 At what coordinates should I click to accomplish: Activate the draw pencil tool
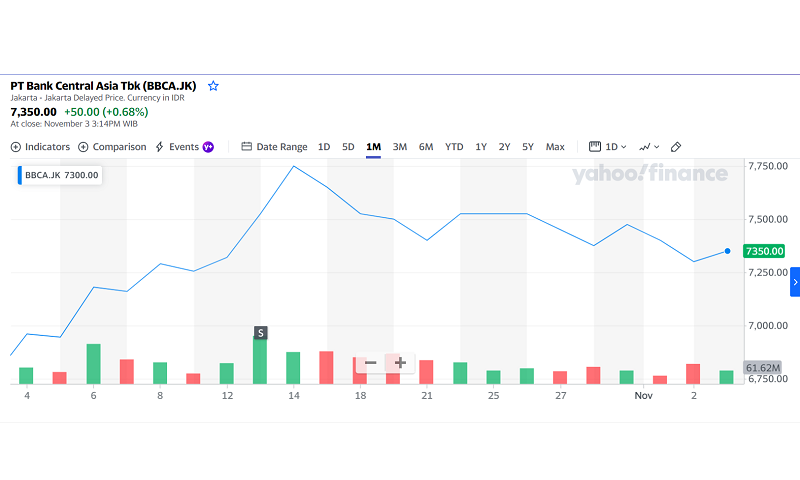pyautogui.click(x=676, y=147)
